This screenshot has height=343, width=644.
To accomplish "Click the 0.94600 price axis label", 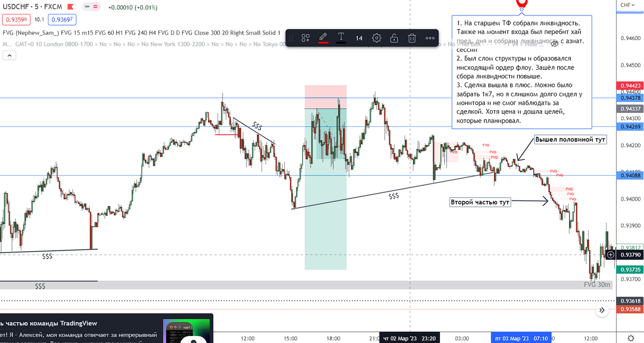I will click(630, 38).
